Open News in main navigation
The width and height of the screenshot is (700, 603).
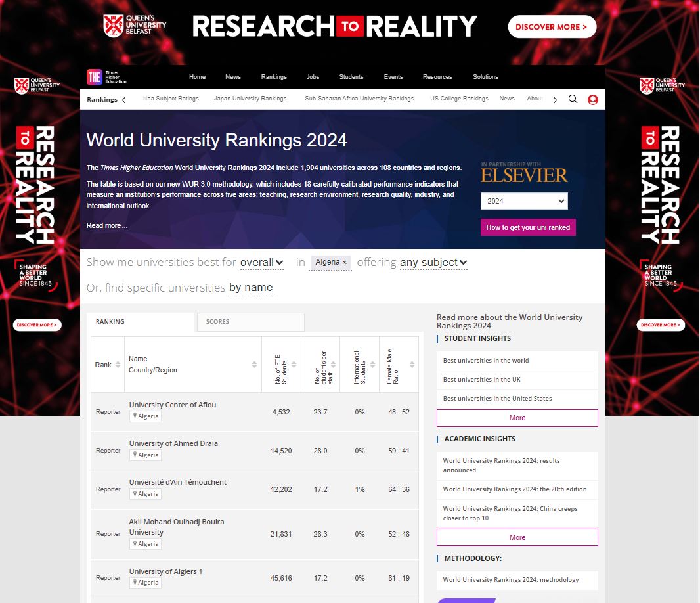point(233,77)
